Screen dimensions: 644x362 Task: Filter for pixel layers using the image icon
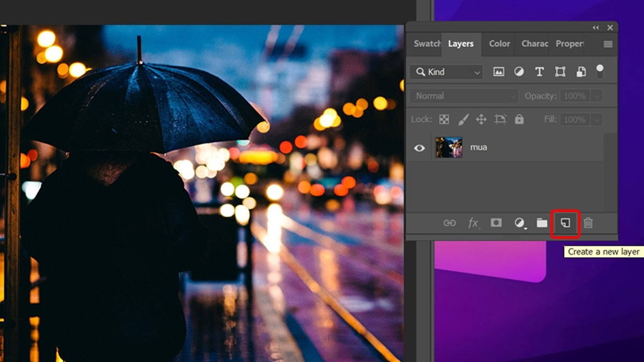click(x=498, y=71)
